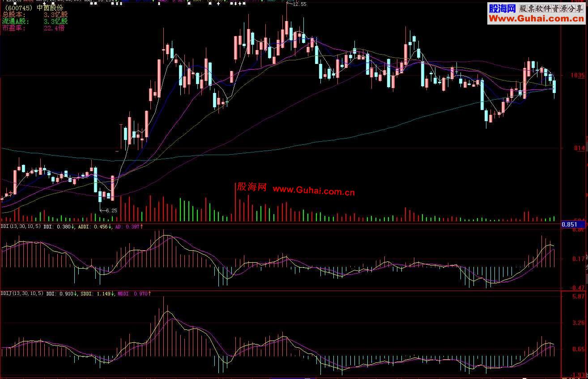Click the -0.47 axis label

[578, 287]
